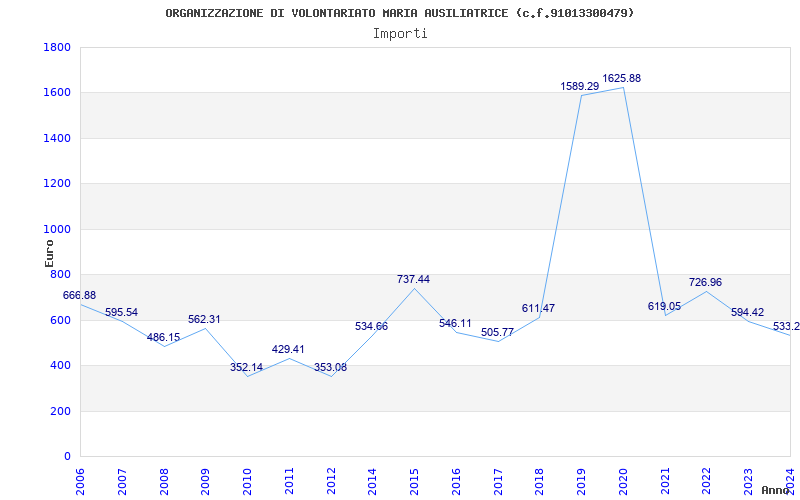Click year 2017 on the x-axis
Screen dimensions: 800x500
(498, 481)
